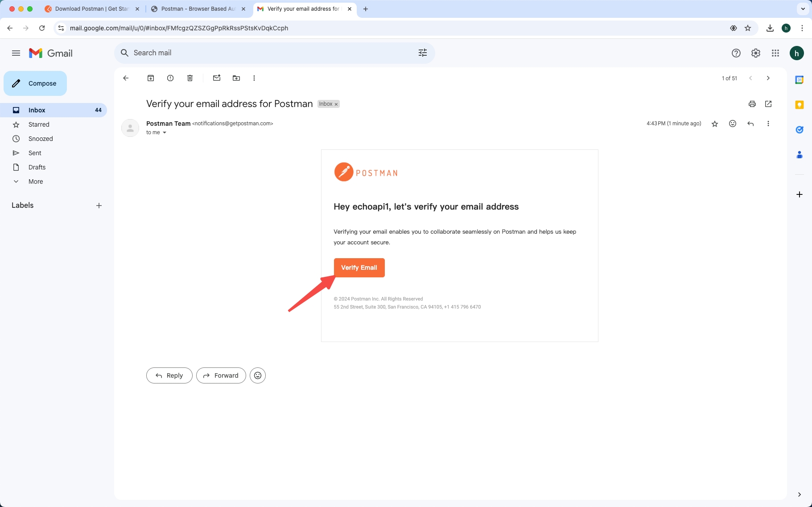Report this email as spam
812x507 pixels.
pos(170,78)
